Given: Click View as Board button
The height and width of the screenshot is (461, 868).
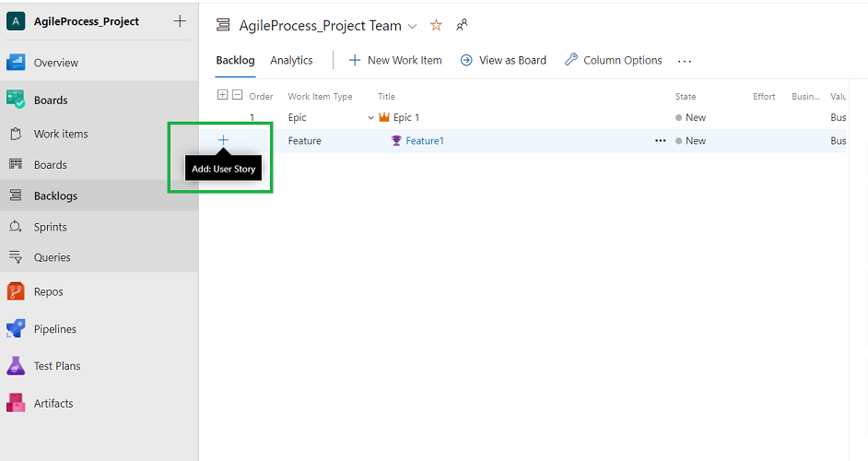Looking at the screenshot, I should pyautogui.click(x=503, y=60).
